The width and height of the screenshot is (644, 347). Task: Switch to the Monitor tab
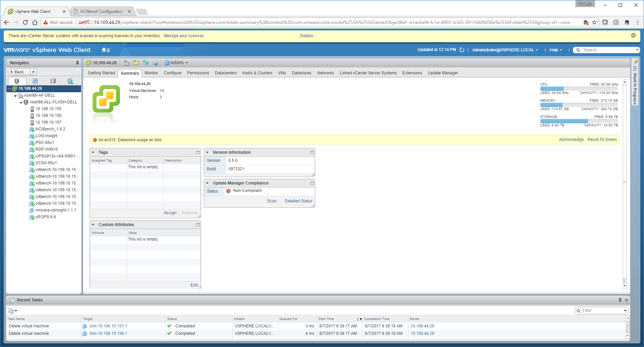151,73
